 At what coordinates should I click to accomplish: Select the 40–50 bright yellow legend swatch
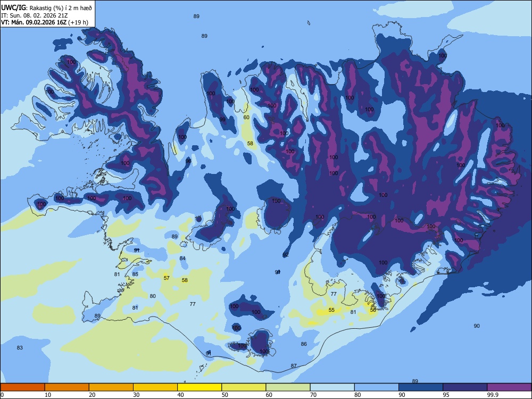pyautogui.click(x=199, y=387)
